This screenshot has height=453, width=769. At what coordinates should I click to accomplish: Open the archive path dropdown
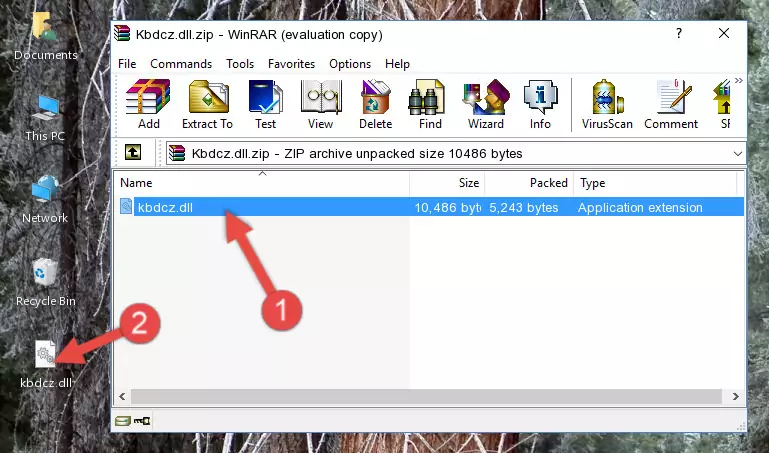pyautogui.click(x=737, y=153)
